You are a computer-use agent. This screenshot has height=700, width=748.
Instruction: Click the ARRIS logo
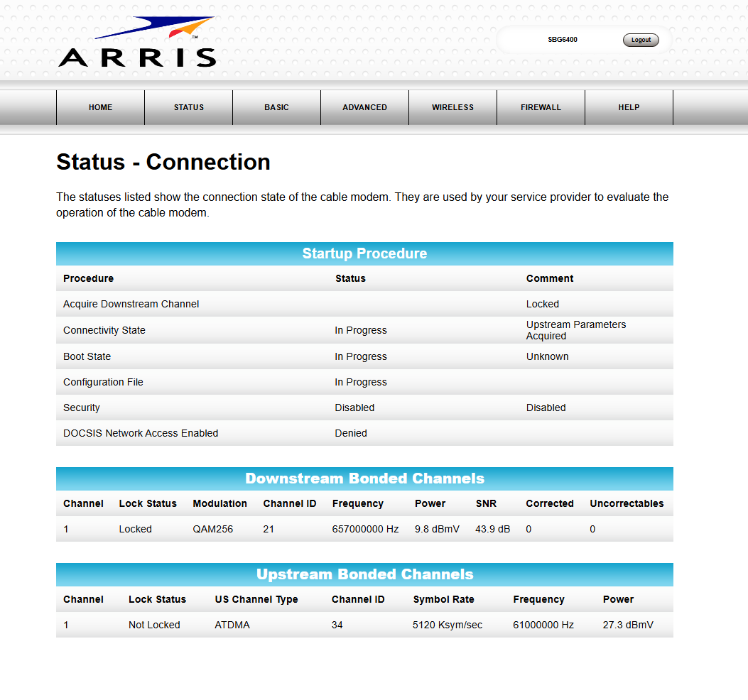(137, 42)
